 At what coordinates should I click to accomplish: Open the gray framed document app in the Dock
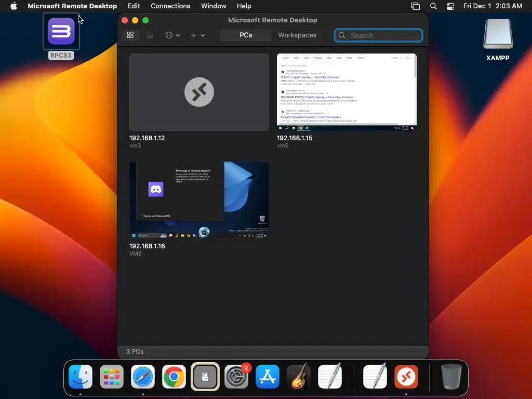tap(205, 377)
